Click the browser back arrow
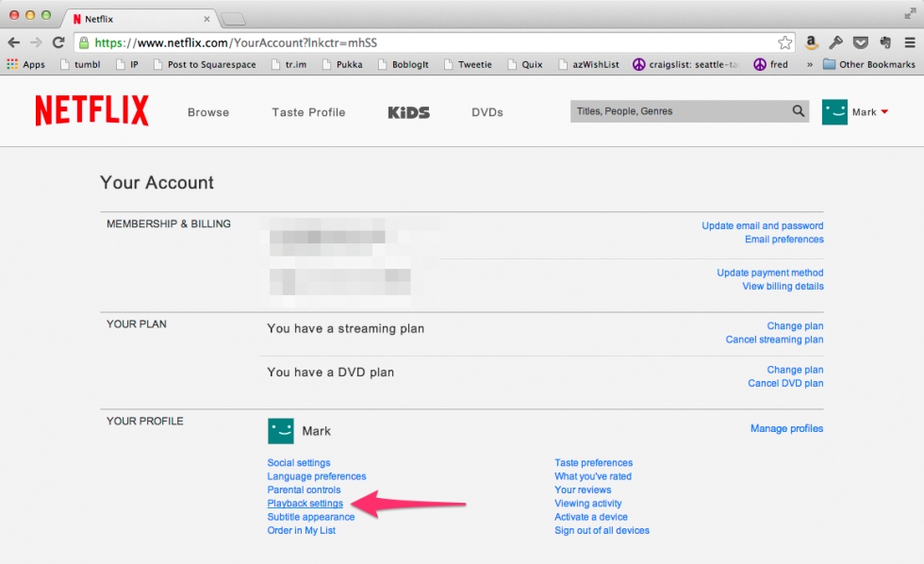924x564 pixels. (13, 42)
